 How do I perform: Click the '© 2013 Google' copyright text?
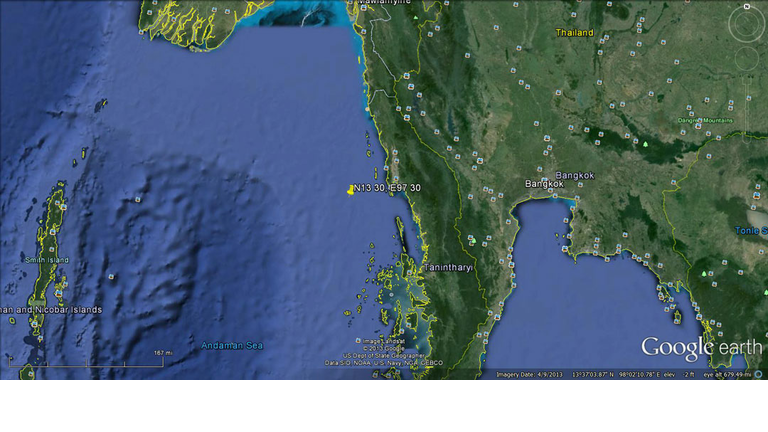(384, 348)
